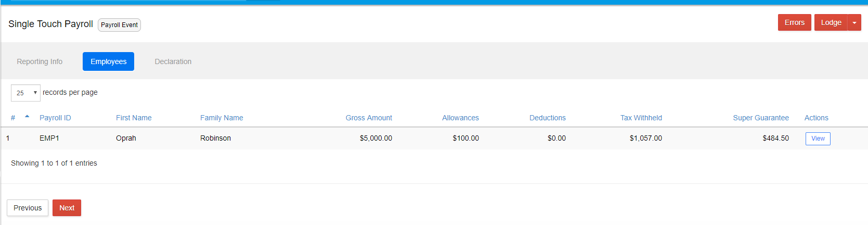868x225 pixels.
Task: Go to the Next step
Action: point(67,208)
